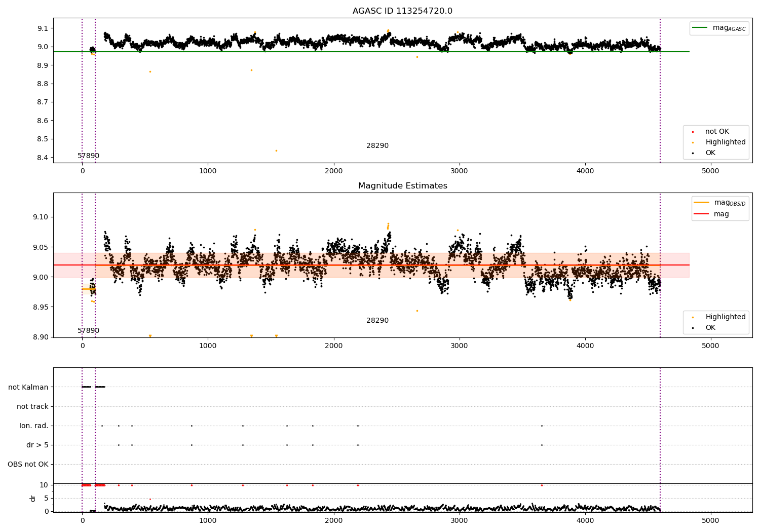Click 'OK' legend entry in Magnitude Estimates plot
Screen dimensions: 760x532
[x=710, y=328]
